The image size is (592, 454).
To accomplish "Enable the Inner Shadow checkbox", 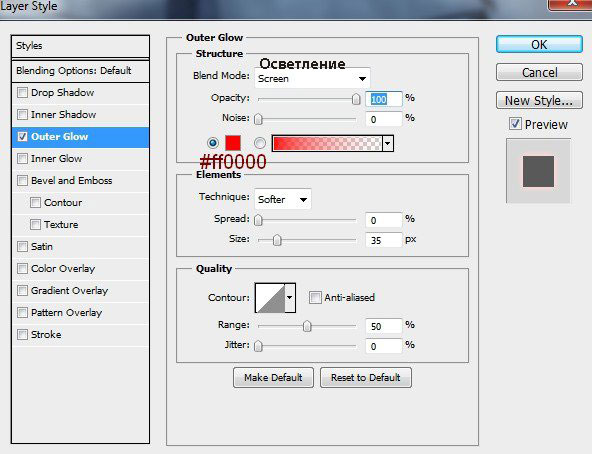I will tap(23, 114).
